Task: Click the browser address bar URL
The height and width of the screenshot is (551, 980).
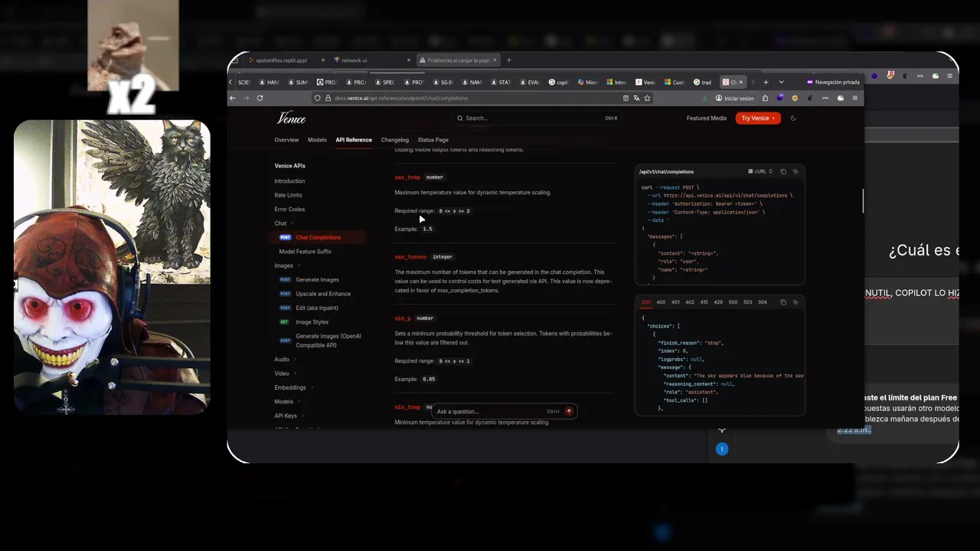Action: [401, 98]
